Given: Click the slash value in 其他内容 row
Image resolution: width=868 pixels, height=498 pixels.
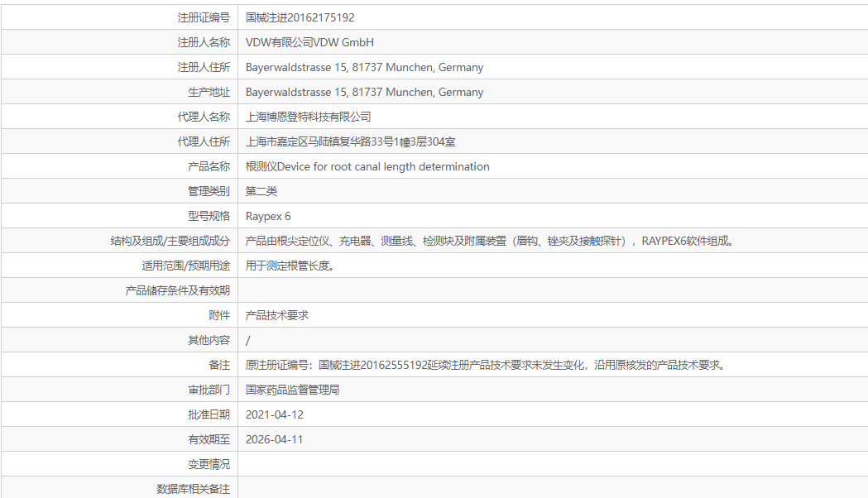Looking at the screenshot, I should point(248,341).
